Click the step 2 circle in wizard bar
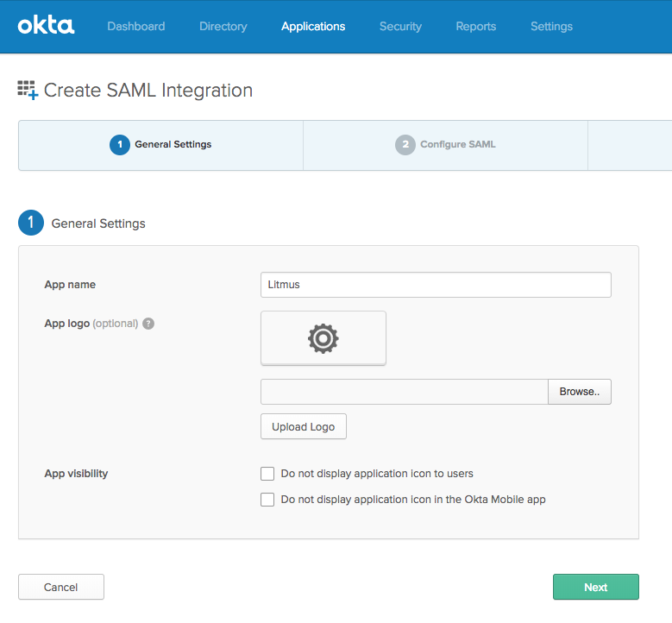The image size is (672, 623). coord(405,145)
